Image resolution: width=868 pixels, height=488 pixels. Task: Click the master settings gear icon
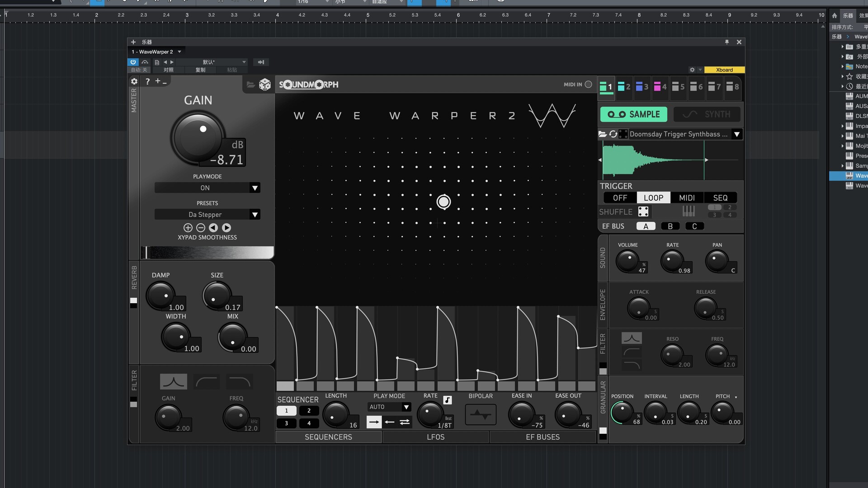pyautogui.click(x=134, y=81)
